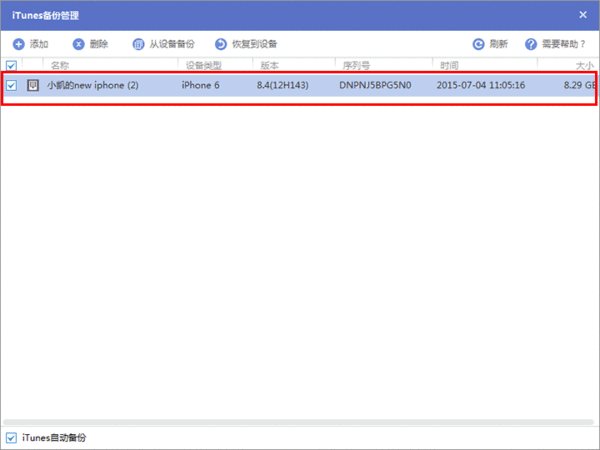The image size is (600, 450).
Task: Click the 刷新 refresh icon
Action: [478, 44]
